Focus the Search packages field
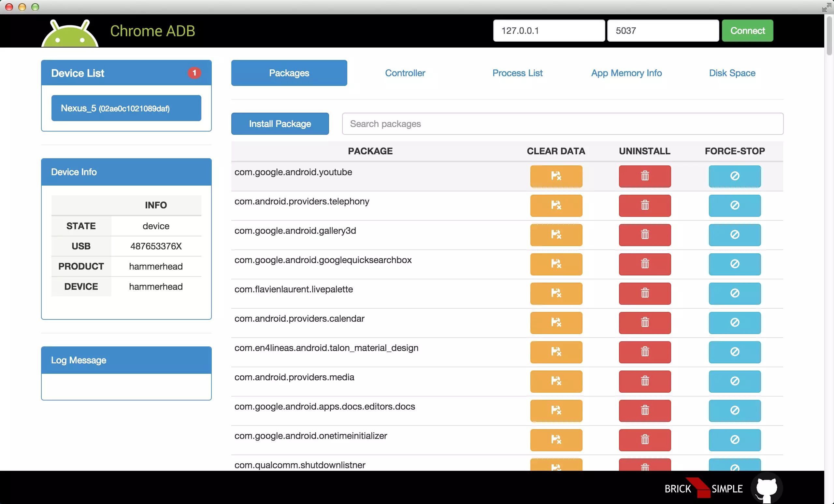Viewport: 834px width, 504px height. coord(562,124)
